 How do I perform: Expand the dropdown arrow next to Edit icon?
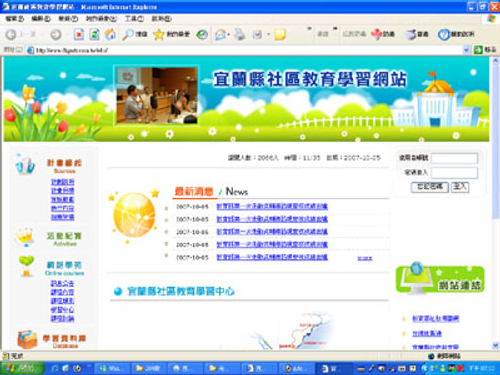coord(268,35)
